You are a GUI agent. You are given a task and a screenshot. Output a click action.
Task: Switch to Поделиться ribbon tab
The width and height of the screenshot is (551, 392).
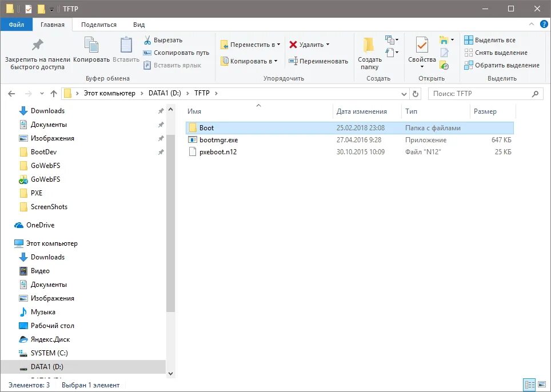coord(99,25)
